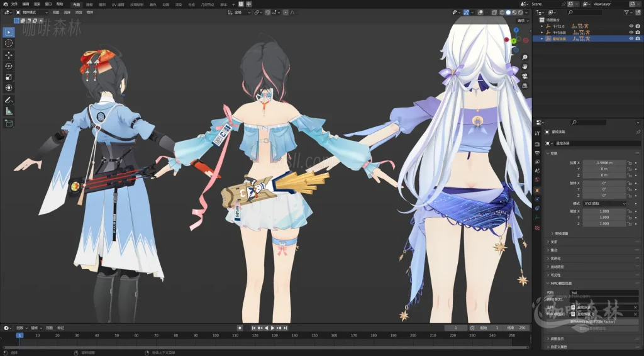Click the Blender logo menu icon

[x=5, y=4]
